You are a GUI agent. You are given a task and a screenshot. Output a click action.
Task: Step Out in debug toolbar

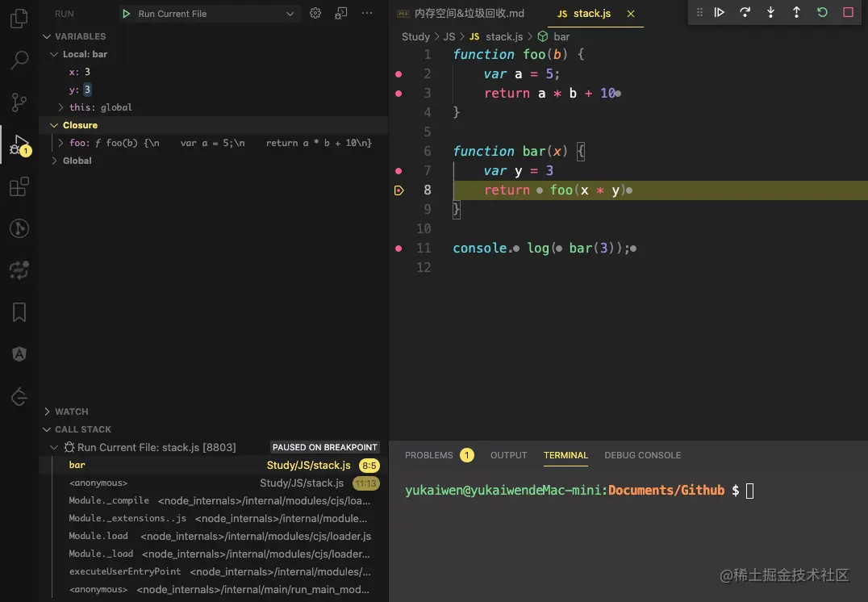click(796, 12)
